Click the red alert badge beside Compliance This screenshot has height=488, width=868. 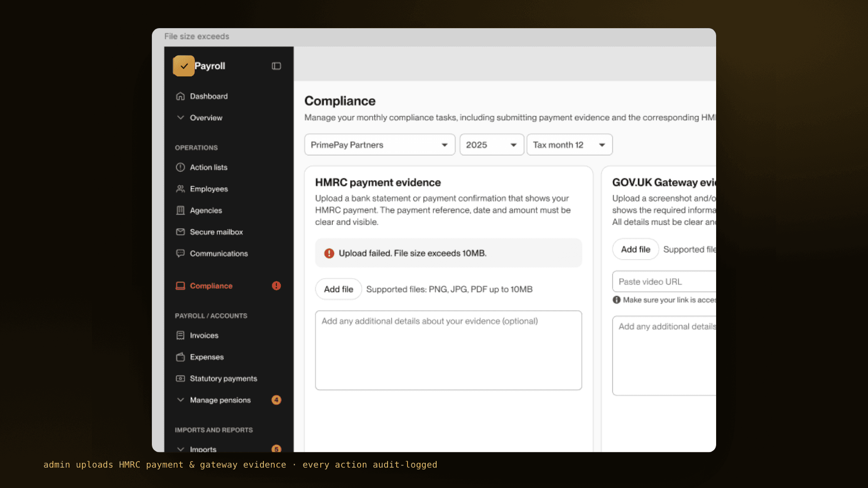pyautogui.click(x=276, y=286)
